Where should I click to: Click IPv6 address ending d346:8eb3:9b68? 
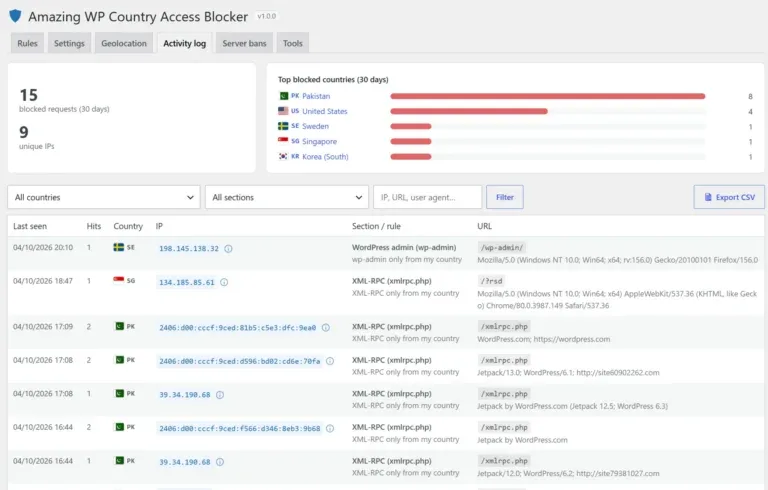[x=240, y=428]
